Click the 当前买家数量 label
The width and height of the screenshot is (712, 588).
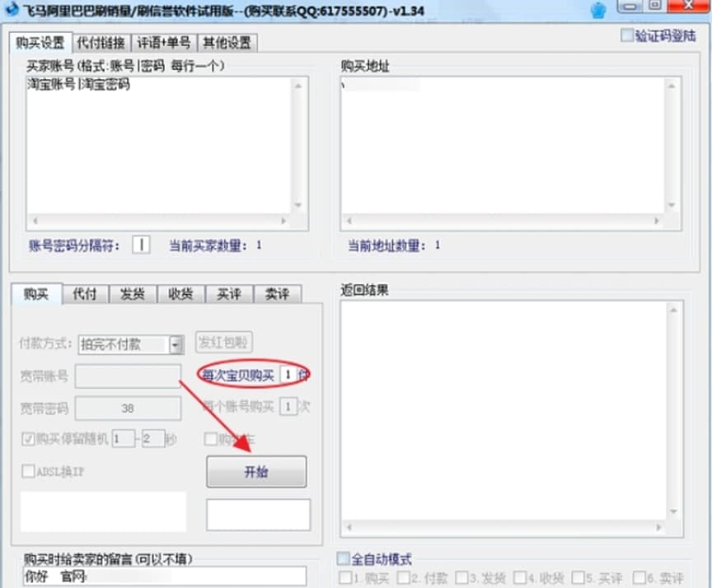click(208, 245)
